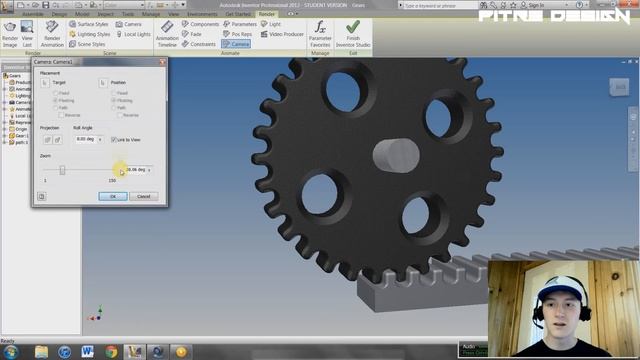Viewport: 640px width, 360px height.
Task: Select Floating radio under Position
Action: 114,100
